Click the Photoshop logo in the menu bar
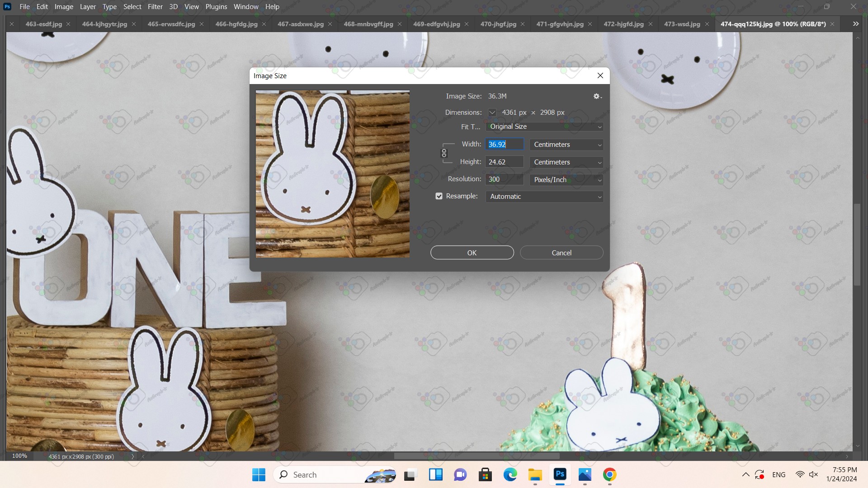This screenshot has height=488, width=868. coord(7,6)
